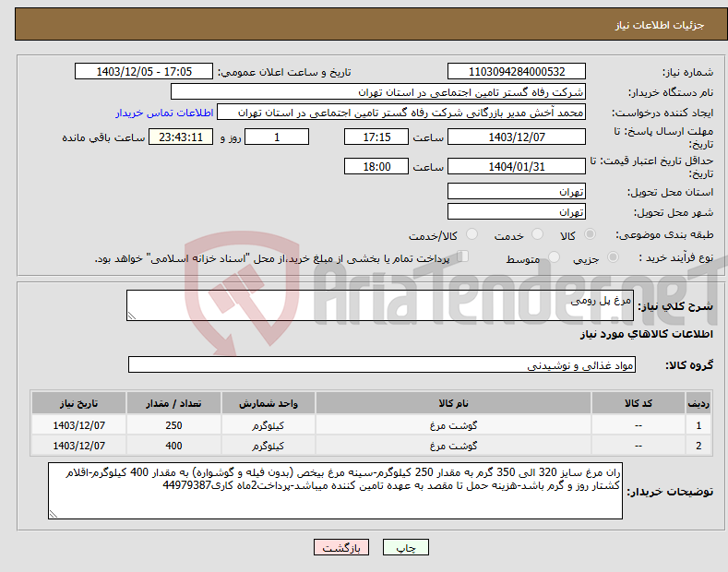728x572 pixels.
Task: Click the resize handle of the buyer notes textarea
Action: click(x=54, y=514)
